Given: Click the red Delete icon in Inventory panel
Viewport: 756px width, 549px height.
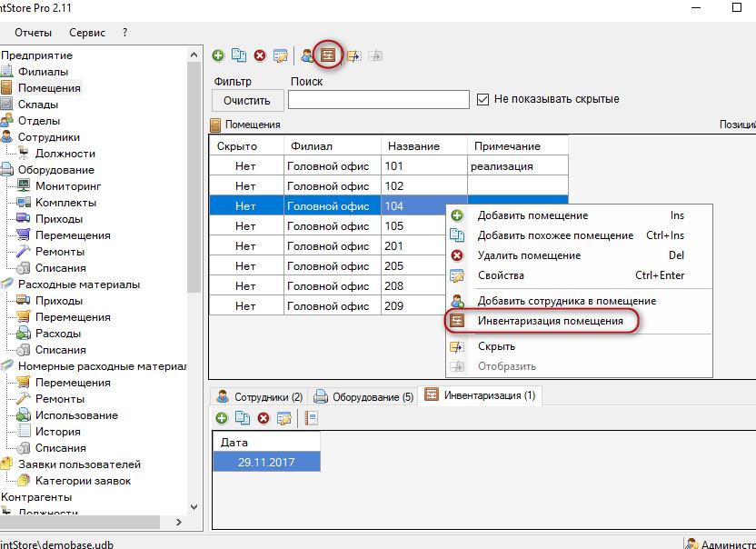Looking at the screenshot, I should 264,418.
